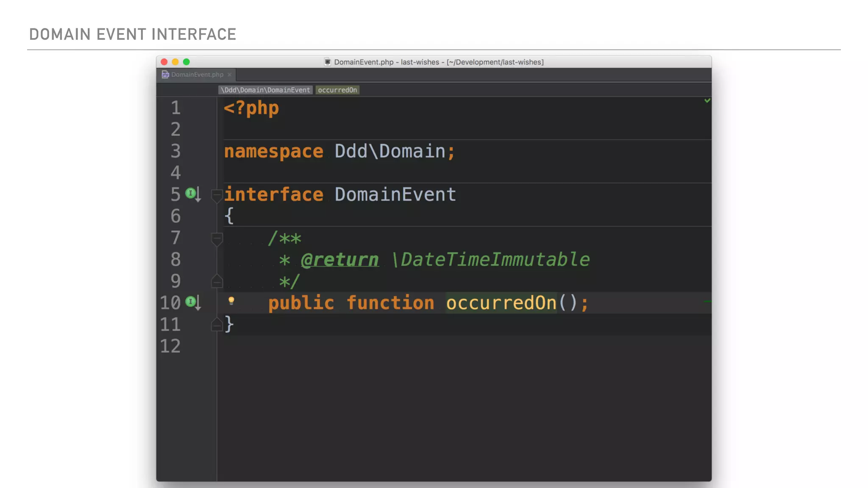Click the green zoom window button
The width and height of the screenshot is (868, 488).
(186, 62)
